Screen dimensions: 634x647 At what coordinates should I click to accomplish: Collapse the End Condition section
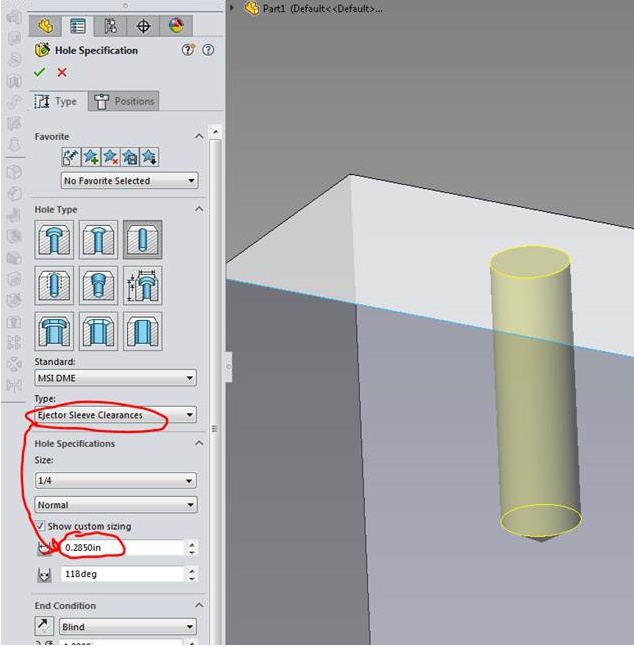click(x=199, y=605)
